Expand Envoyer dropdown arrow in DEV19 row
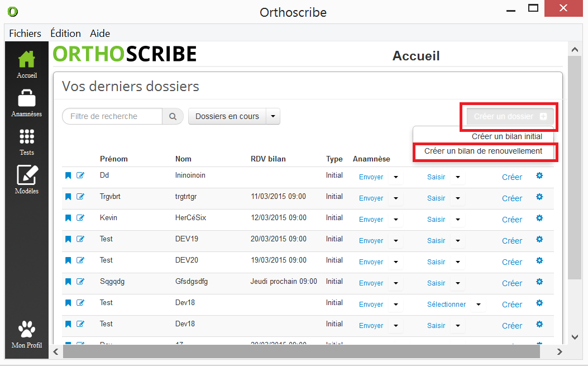This screenshot has width=588, height=366. pyautogui.click(x=395, y=241)
